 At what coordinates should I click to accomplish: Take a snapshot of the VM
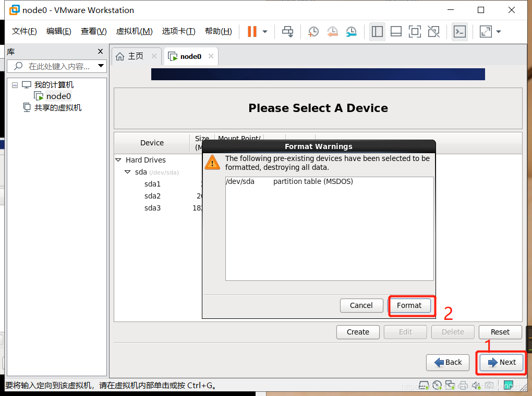[313, 32]
